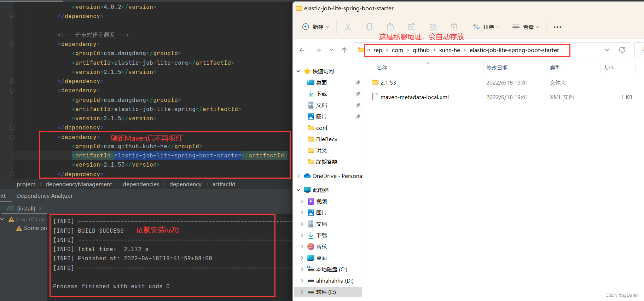Click the artifactId elastic-job-lite-spring-boot-starter line
644x301 pixels.
(180, 155)
